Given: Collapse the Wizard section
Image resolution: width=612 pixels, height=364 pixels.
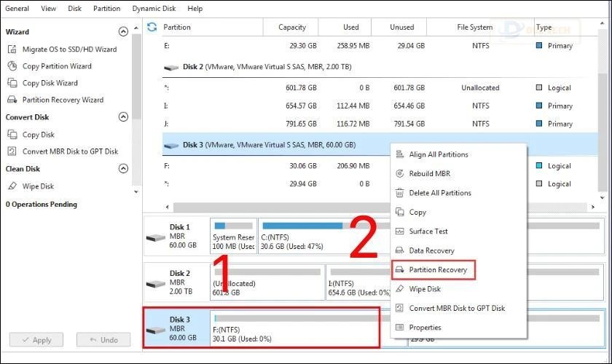Looking at the screenshot, I should (123, 31).
